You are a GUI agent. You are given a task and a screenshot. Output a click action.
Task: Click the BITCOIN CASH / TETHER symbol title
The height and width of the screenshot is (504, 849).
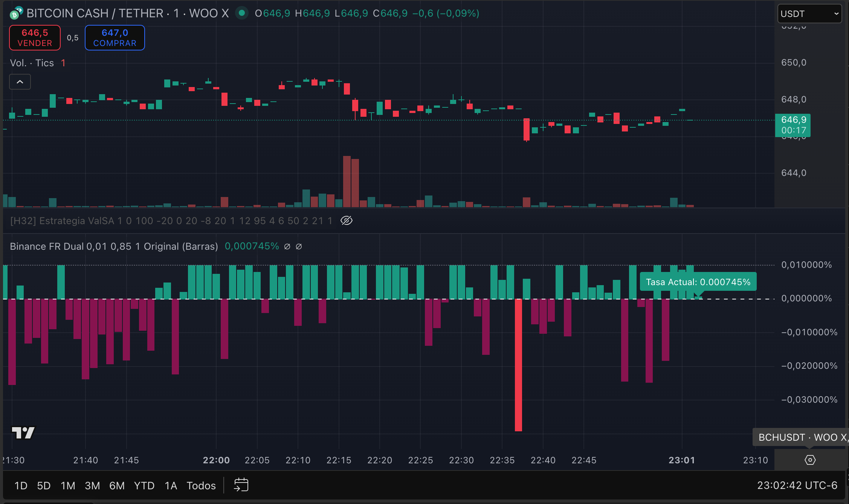tap(95, 14)
